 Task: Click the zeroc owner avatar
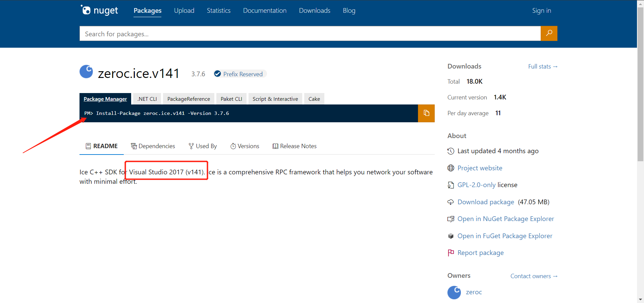tap(454, 292)
